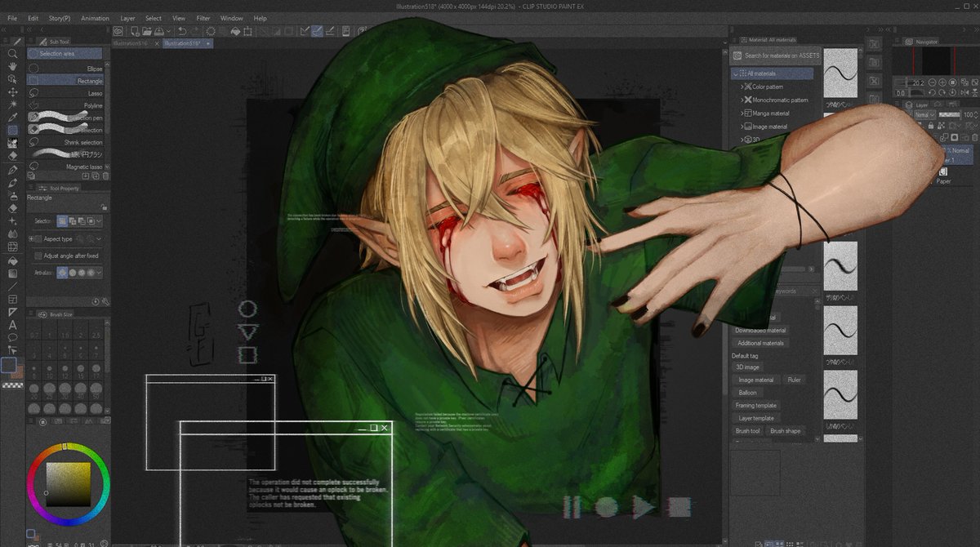The width and height of the screenshot is (980, 547).
Task: Open the Filter menu
Action: tap(203, 18)
